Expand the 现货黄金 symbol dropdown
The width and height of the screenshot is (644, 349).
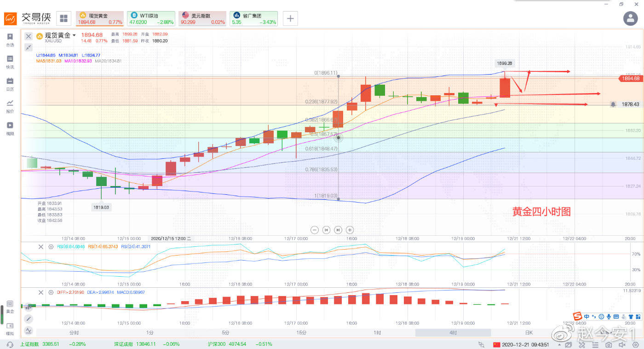pos(74,35)
